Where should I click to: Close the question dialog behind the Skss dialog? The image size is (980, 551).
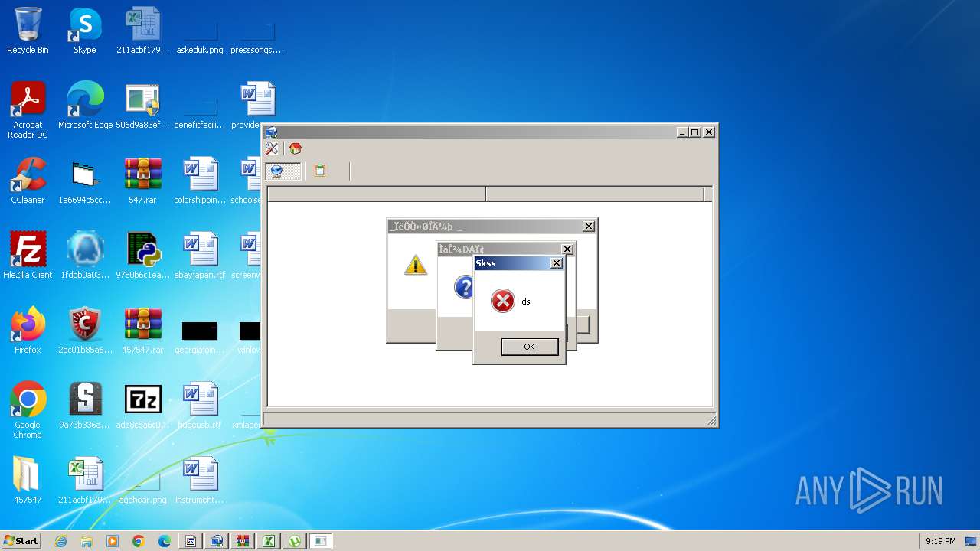click(x=567, y=249)
